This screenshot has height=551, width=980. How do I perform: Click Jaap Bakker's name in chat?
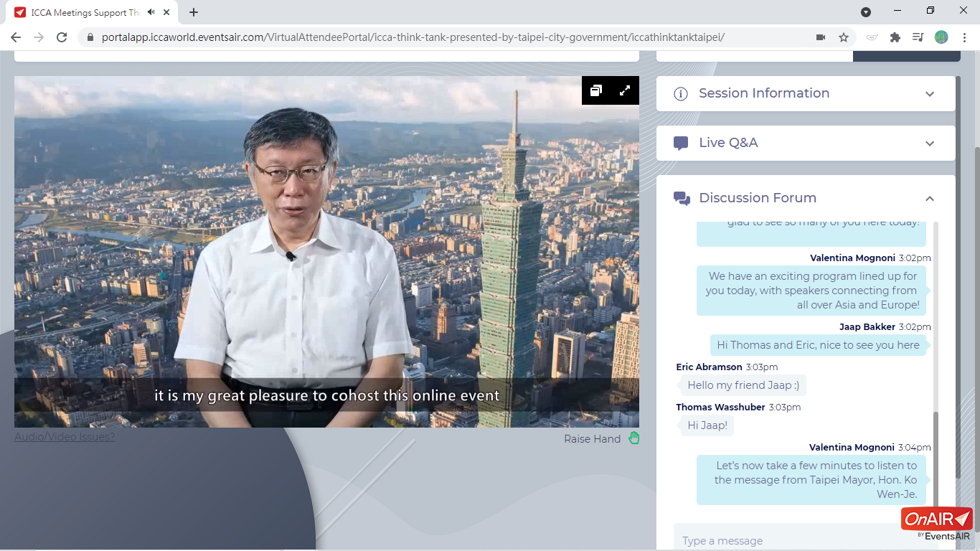click(x=867, y=326)
